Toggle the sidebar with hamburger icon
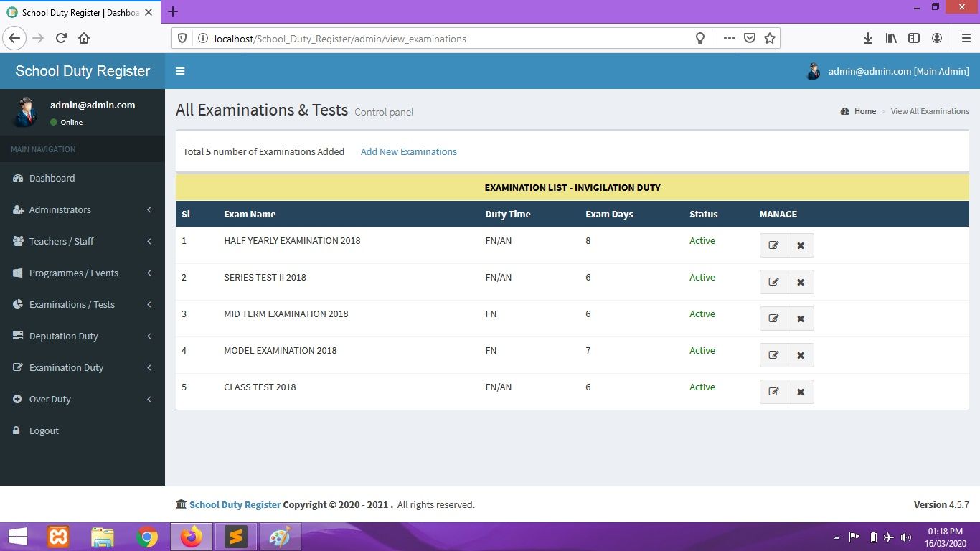Screen dimensions: 980x551 [x=180, y=71]
